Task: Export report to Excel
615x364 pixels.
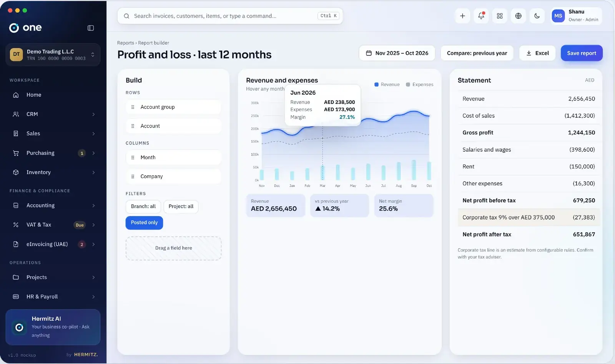Action: click(x=537, y=53)
